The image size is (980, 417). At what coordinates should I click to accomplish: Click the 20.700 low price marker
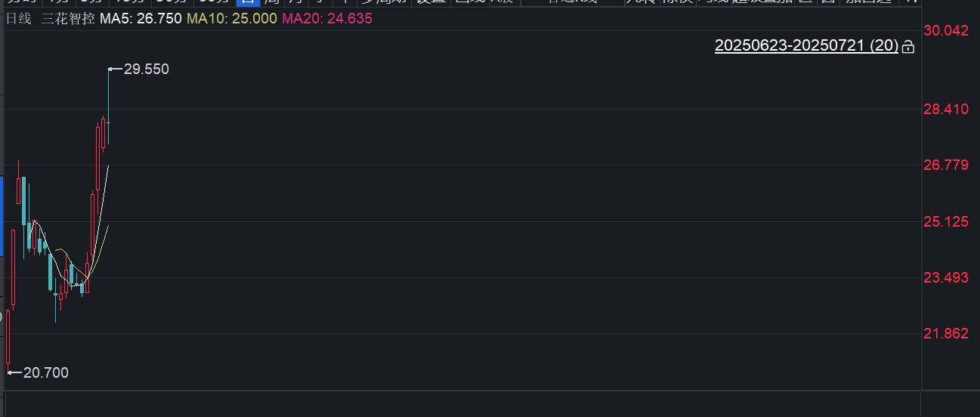(45, 372)
